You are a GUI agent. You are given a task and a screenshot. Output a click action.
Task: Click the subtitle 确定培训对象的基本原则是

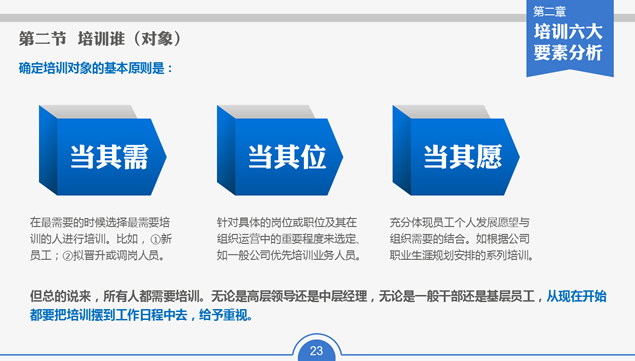click(x=96, y=68)
